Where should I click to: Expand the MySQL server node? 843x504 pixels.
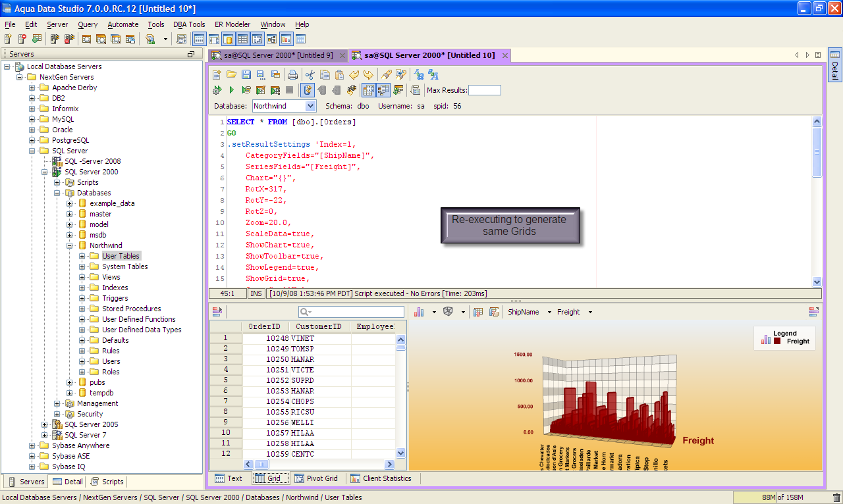(x=32, y=119)
